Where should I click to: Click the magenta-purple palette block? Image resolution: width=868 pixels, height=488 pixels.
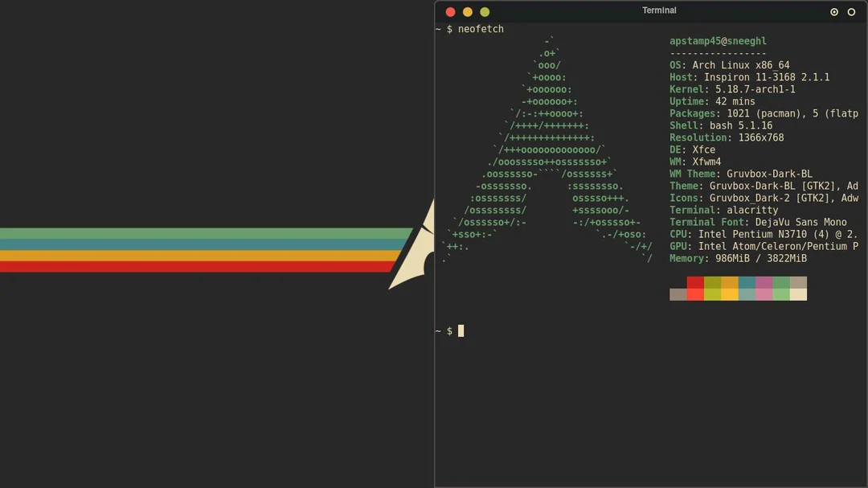[764, 282]
